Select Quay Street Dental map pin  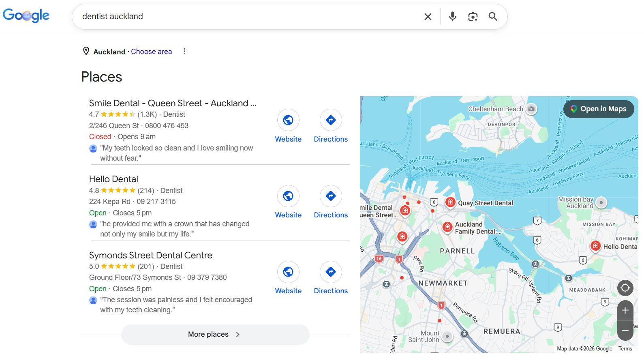pyautogui.click(x=450, y=202)
